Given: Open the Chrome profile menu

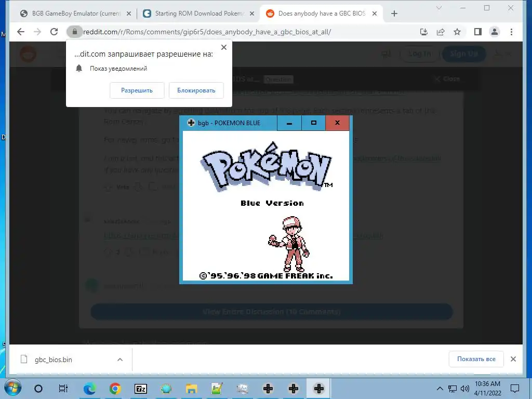Looking at the screenshot, I should click(495, 32).
